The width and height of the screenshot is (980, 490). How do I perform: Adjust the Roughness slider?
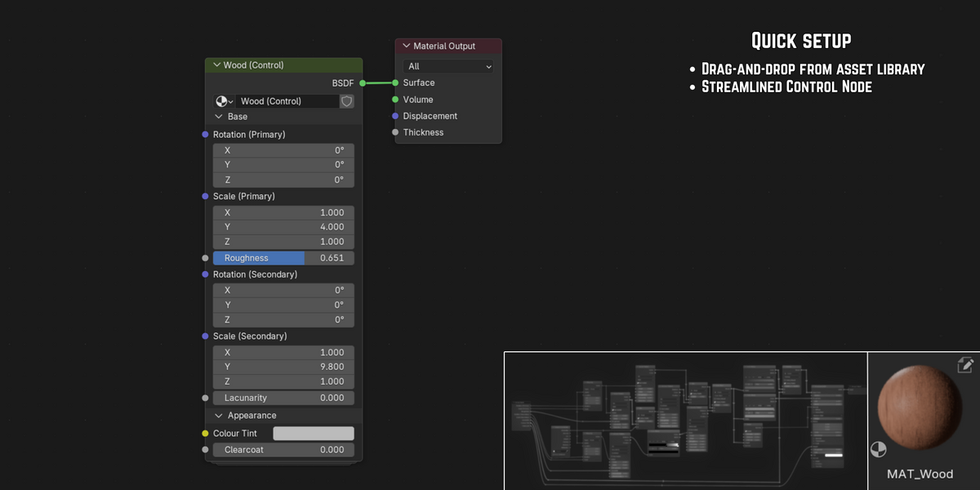[x=283, y=258]
